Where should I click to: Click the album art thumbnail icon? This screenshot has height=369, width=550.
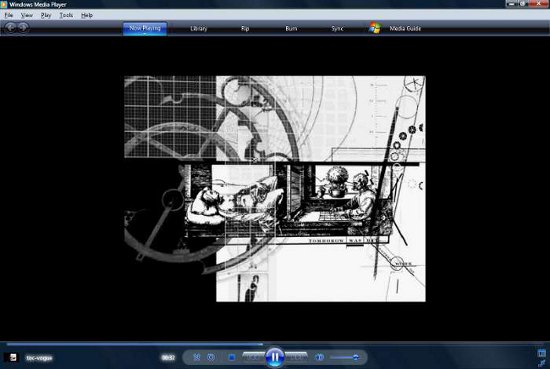click(x=12, y=357)
